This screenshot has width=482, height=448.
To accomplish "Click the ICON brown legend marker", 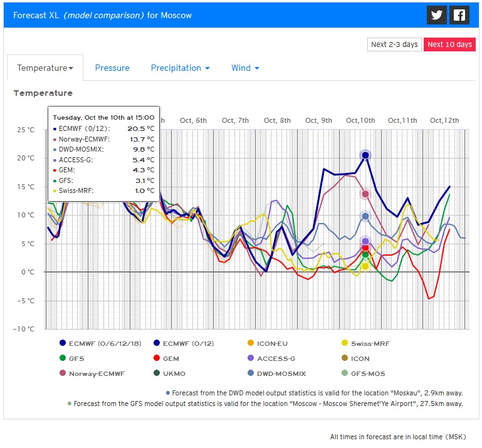I will 345,358.
